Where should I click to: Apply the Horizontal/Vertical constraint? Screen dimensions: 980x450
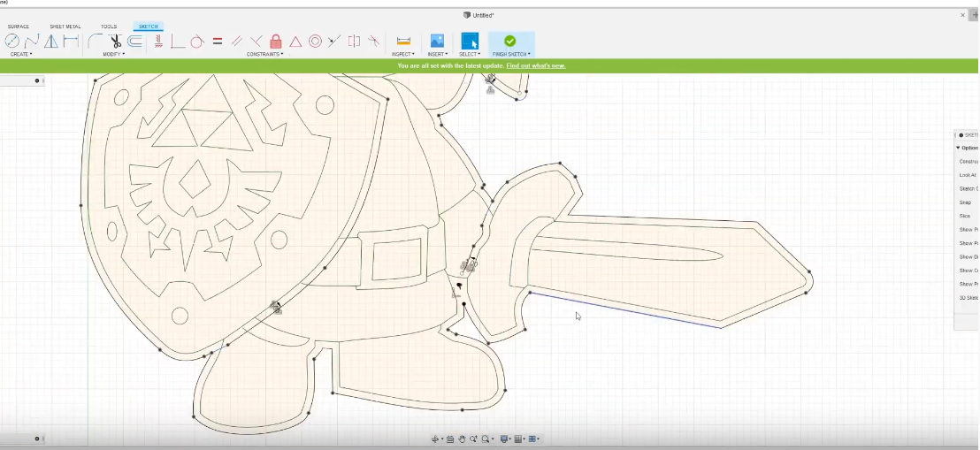click(x=158, y=42)
